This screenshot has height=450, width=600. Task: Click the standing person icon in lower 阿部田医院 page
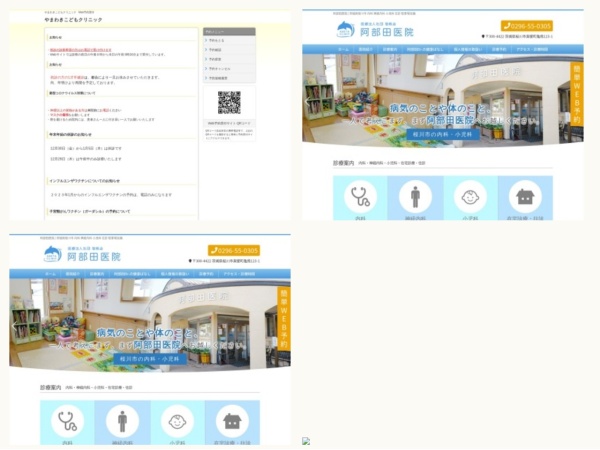coord(122,421)
